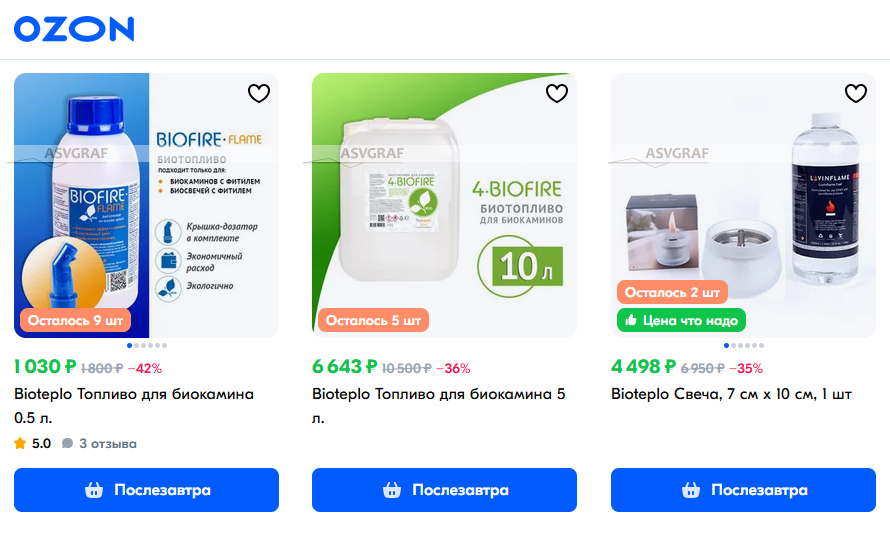The width and height of the screenshot is (890, 536).
Task: Add 6 643 ₽ fuel to cart with Послезавтра
Action: point(444,490)
